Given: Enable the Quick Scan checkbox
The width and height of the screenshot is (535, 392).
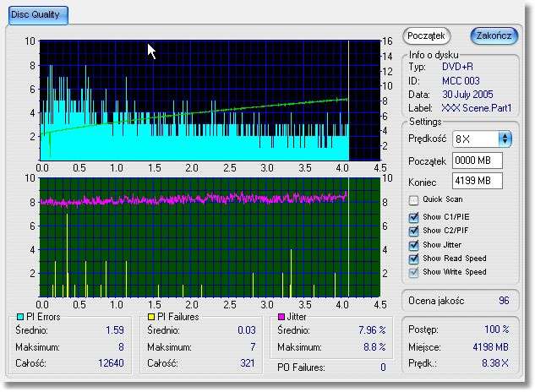Looking at the screenshot, I should [413, 200].
